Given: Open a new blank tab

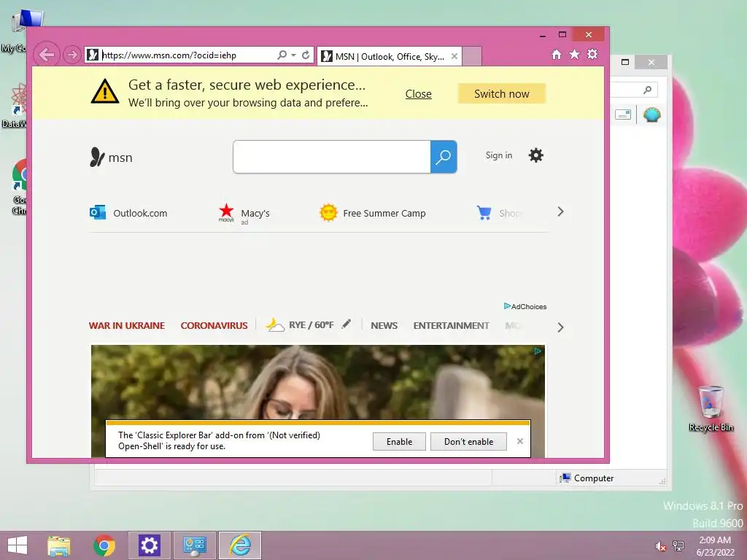Looking at the screenshot, I should (472, 56).
